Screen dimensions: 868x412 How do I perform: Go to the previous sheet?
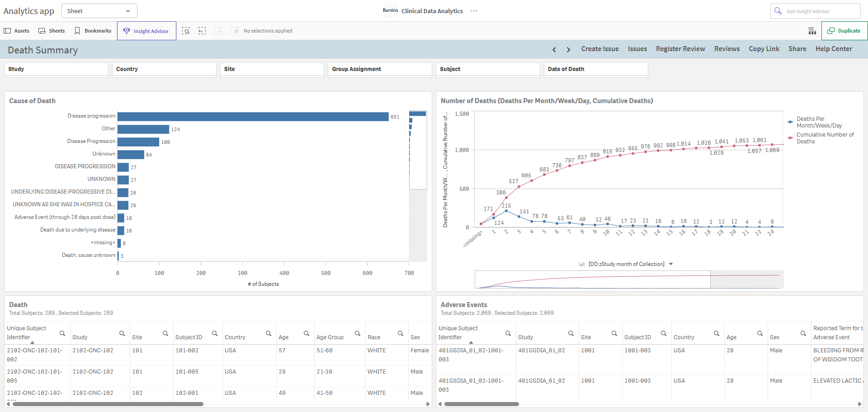tap(554, 49)
